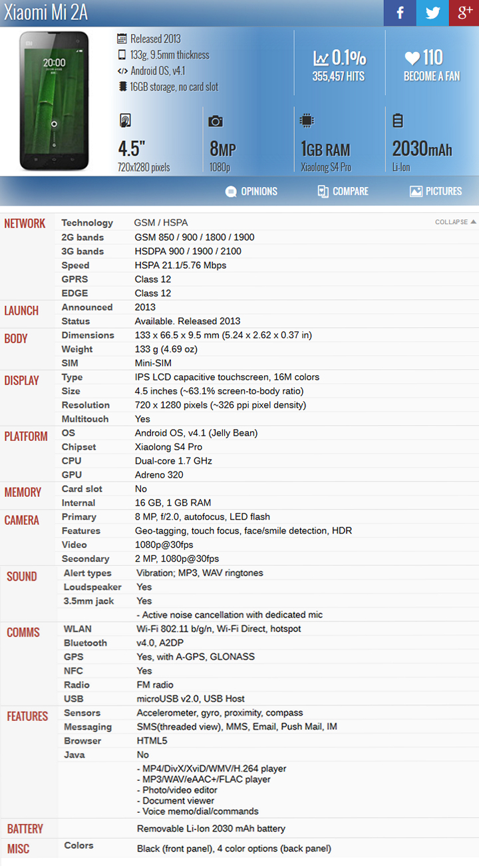This screenshot has width=479, height=868.
Task: Click the PLATFORM section heading
Action: coord(26,436)
